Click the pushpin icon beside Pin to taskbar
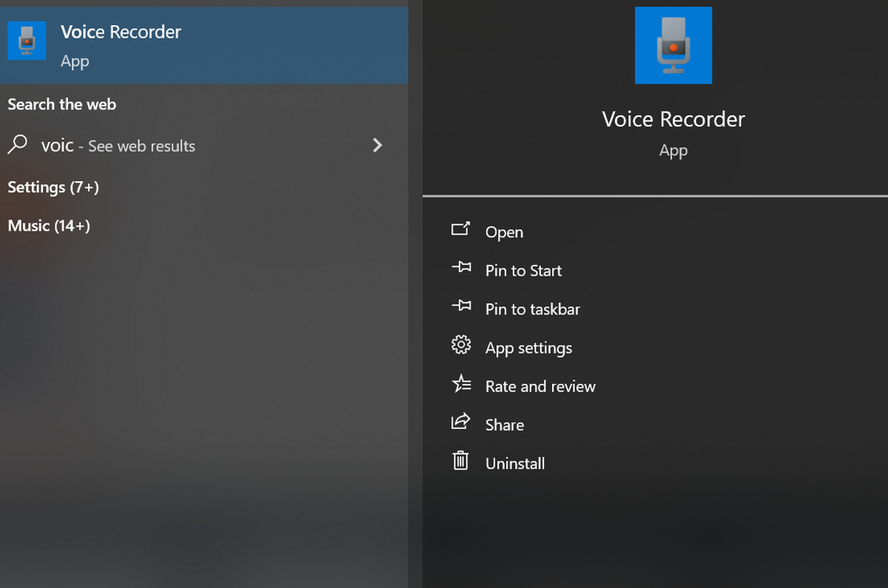888x588 pixels. (461, 305)
